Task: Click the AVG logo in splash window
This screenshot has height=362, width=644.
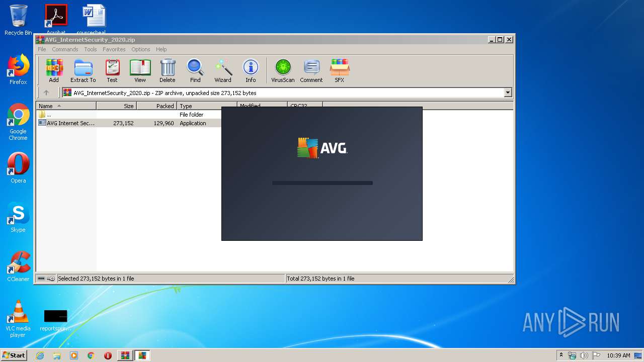Action: [322, 148]
